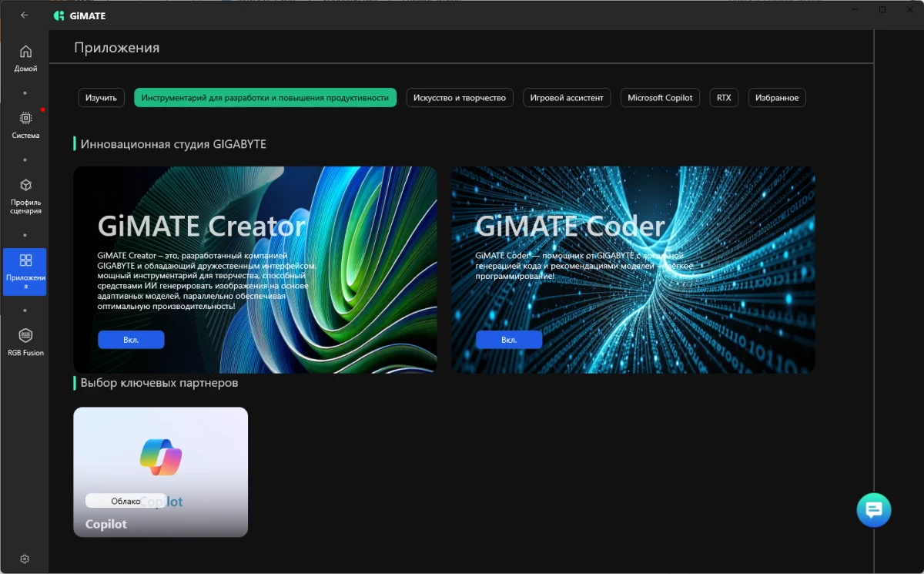Click Вкл. on GiMATE Coder card

click(509, 340)
